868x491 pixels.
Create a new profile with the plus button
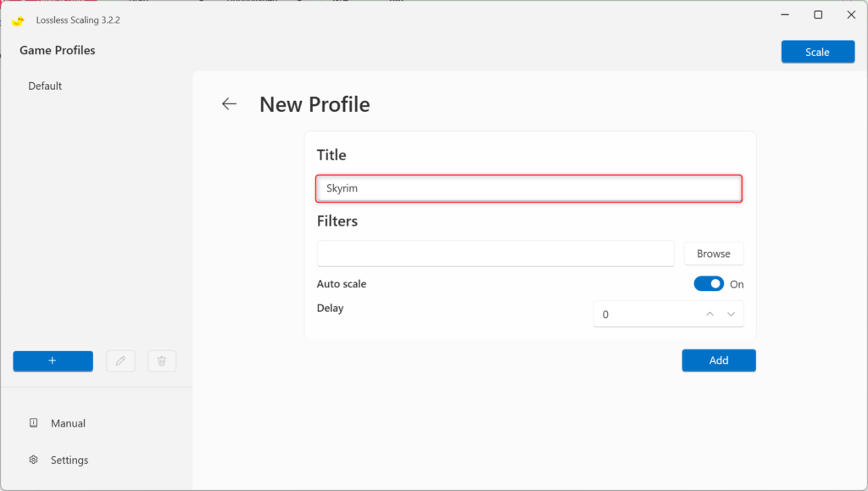click(x=53, y=360)
